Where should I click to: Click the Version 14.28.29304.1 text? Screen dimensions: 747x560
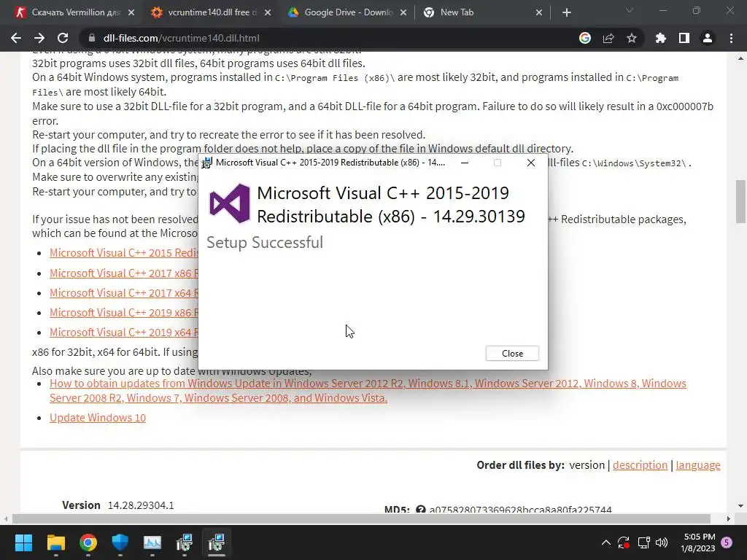118,505
